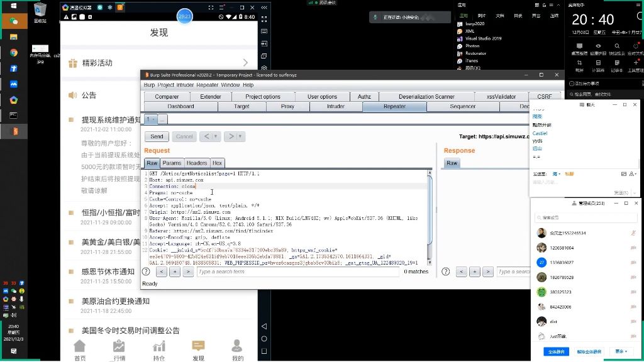Click the 截屏 screenshot tool icon
This screenshot has width=644, height=362.
coord(579,65)
